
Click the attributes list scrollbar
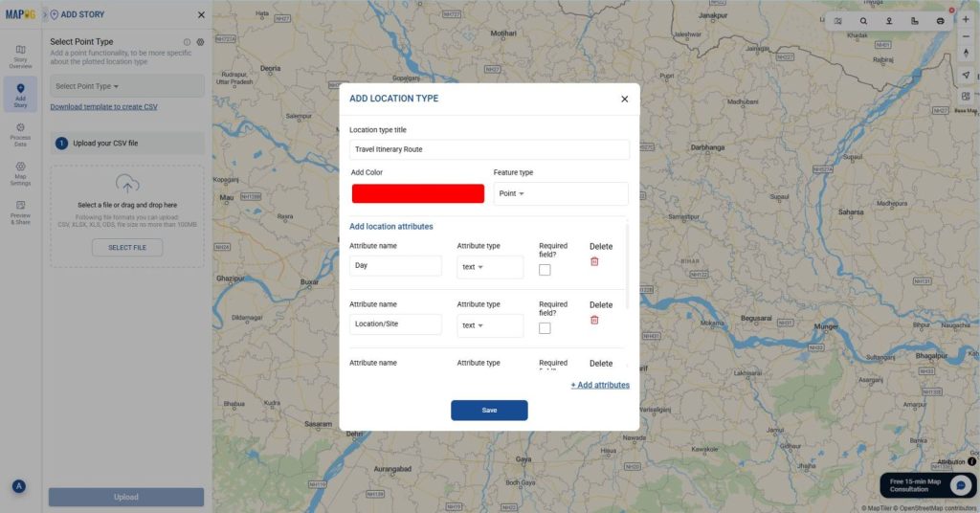(x=627, y=265)
